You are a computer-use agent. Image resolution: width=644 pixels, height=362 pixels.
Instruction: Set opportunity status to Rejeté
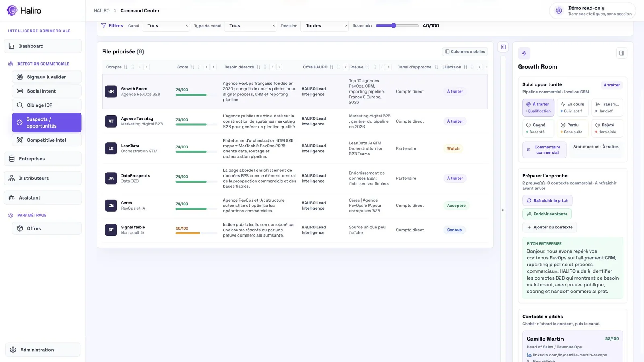tap(607, 128)
